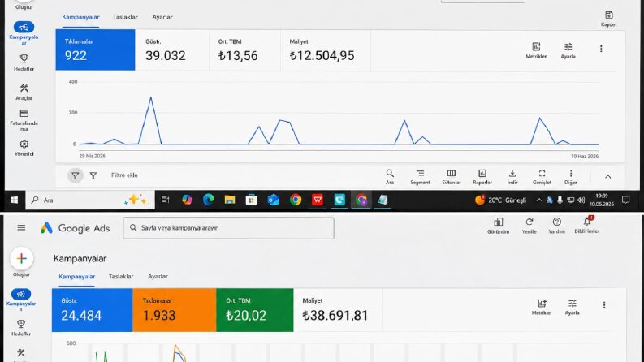This screenshot has height=362, width=644.
Task: Open the Bildirimler notifications bell
Action: click(x=587, y=226)
